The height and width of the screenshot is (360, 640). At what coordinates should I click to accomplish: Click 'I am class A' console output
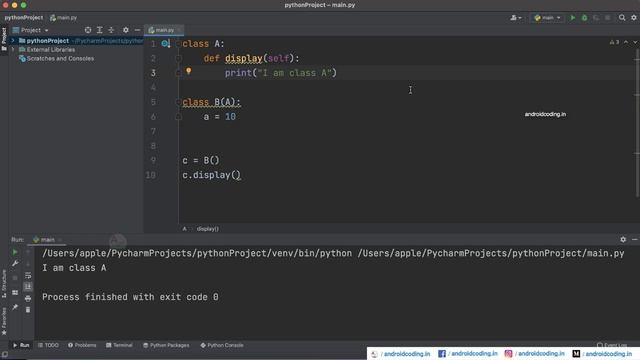(74, 268)
